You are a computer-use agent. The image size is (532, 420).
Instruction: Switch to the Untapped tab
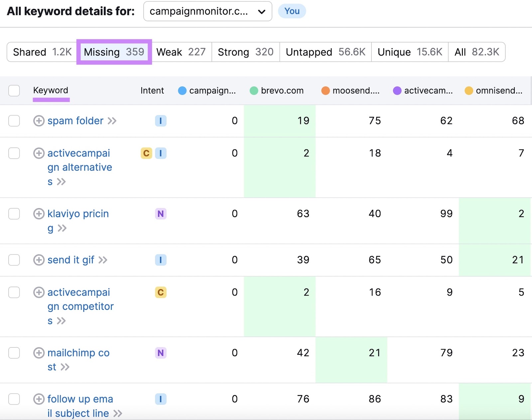[x=325, y=52]
